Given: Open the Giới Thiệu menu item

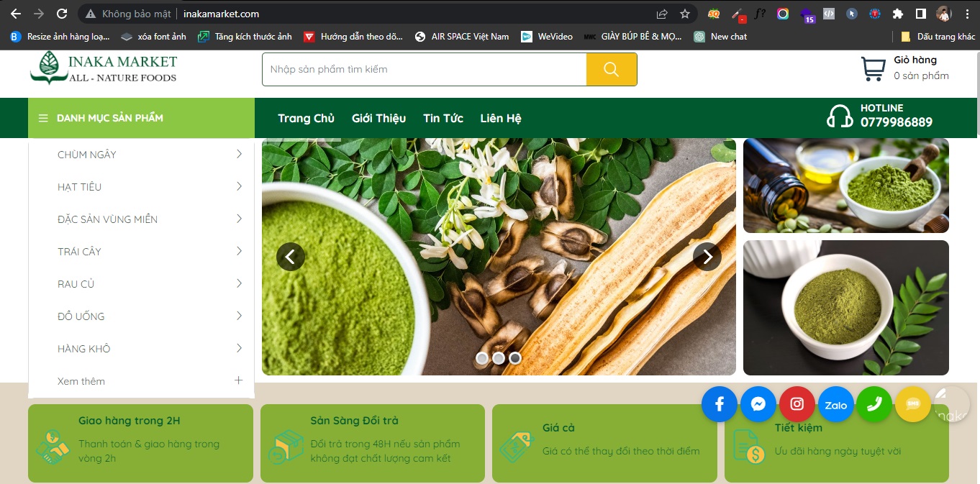Looking at the screenshot, I should (x=378, y=118).
